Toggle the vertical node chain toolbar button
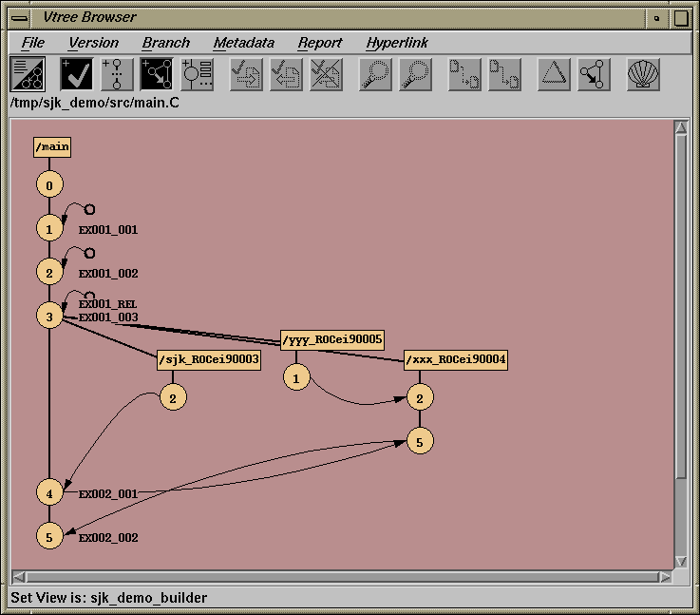This screenshot has height=615, width=700. 117,74
